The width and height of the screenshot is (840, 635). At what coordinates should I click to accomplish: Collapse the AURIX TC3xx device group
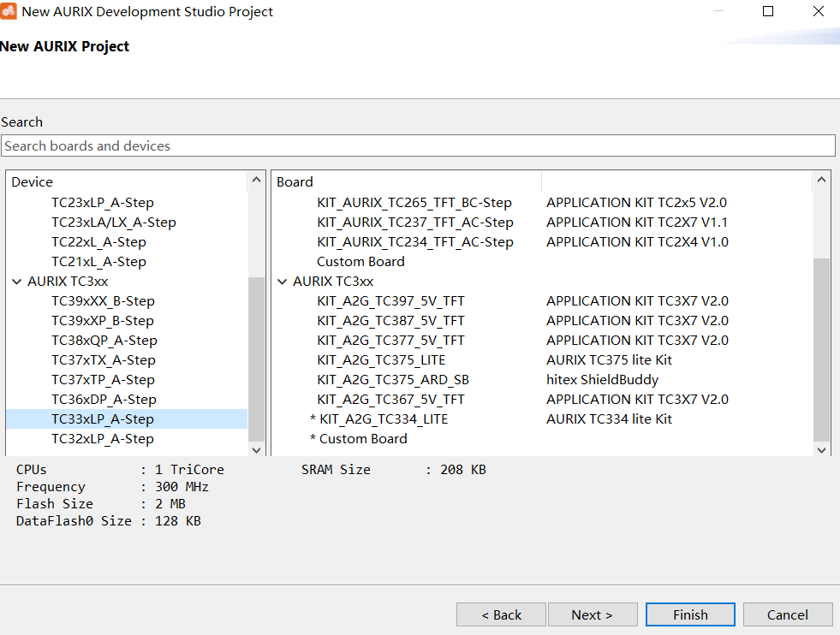point(16,282)
